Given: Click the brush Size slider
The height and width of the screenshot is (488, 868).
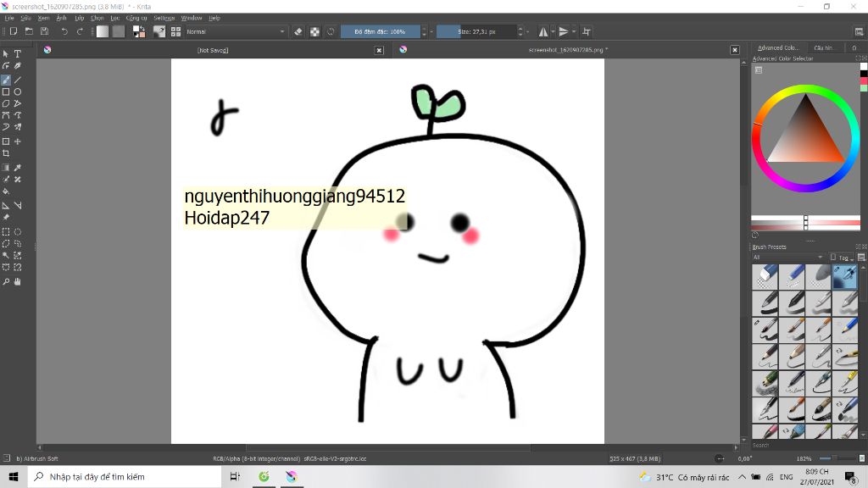Looking at the screenshot, I should click(x=476, y=31).
